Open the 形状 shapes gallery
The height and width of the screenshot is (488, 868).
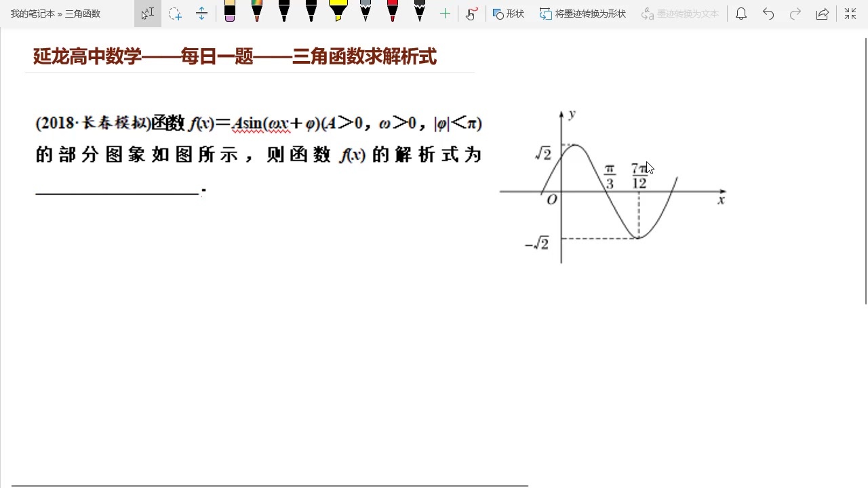(x=509, y=14)
